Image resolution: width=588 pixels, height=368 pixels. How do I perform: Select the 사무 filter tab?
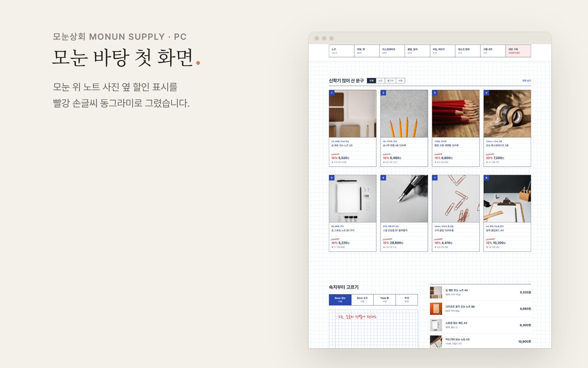[400, 81]
